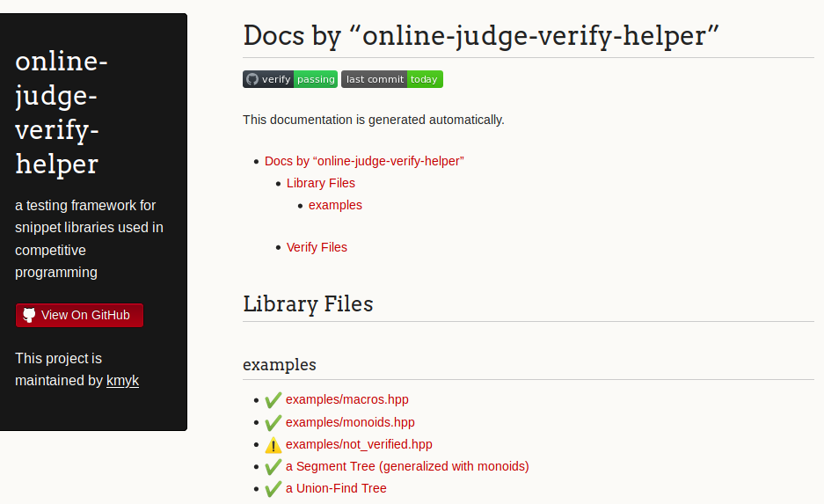Click the online-judge-verify-helper sidebar title
Screen dimensions: 824x504
pyautogui.click(x=62, y=113)
